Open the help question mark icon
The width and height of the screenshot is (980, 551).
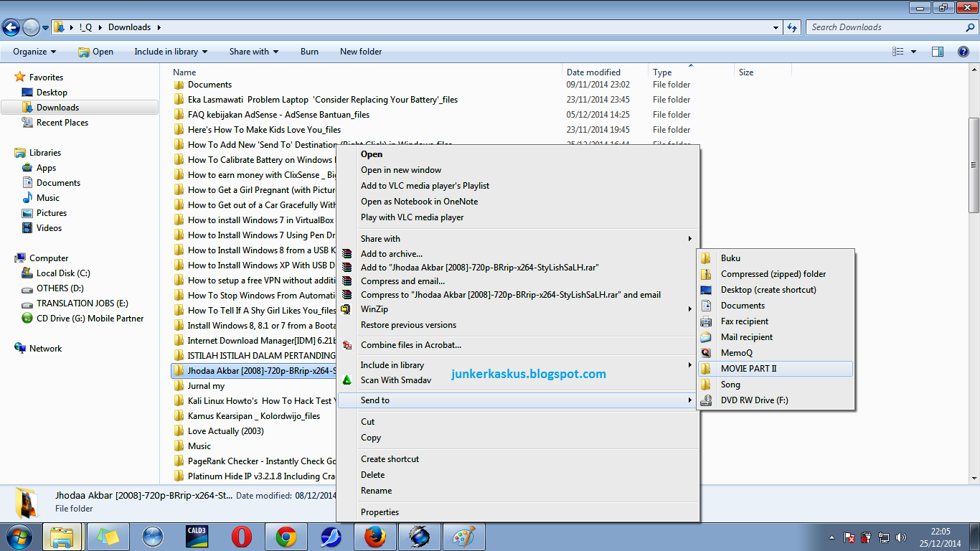coord(964,52)
